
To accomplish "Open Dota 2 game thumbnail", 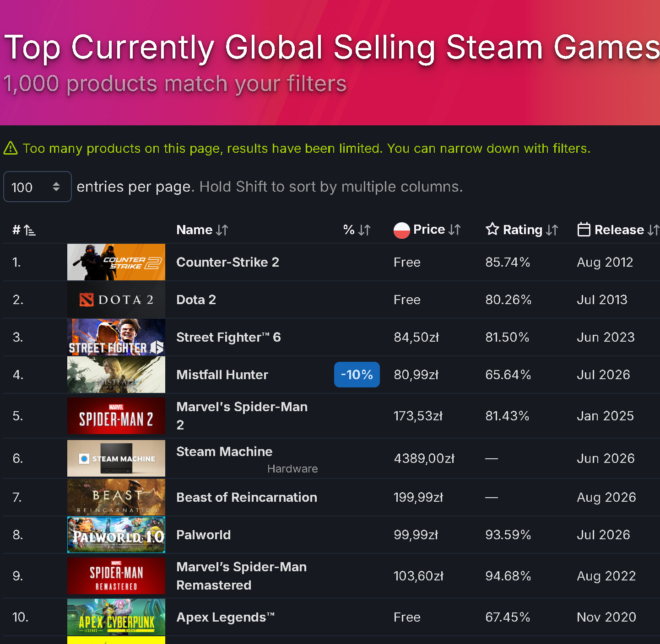I will [x=116, y=300].
